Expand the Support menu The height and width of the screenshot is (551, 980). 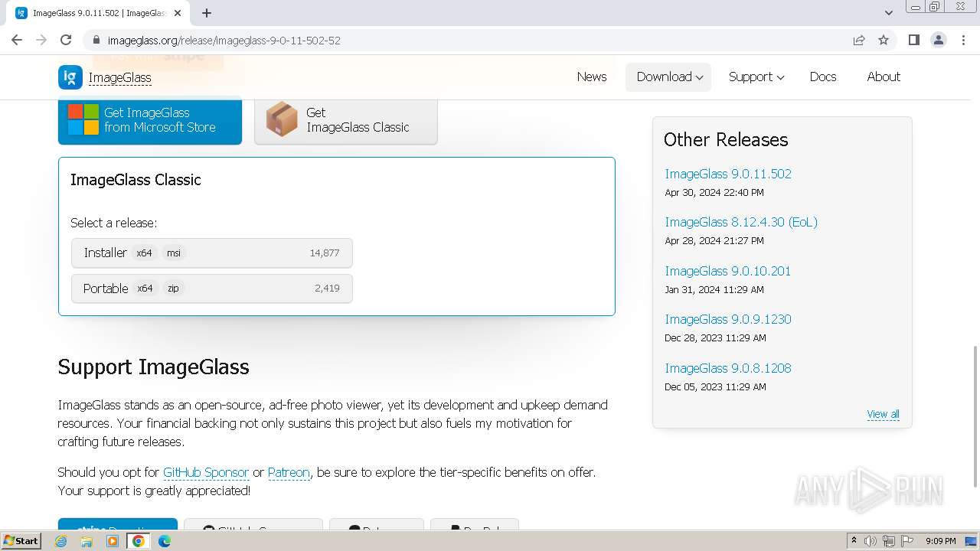(x=756, y=77)
